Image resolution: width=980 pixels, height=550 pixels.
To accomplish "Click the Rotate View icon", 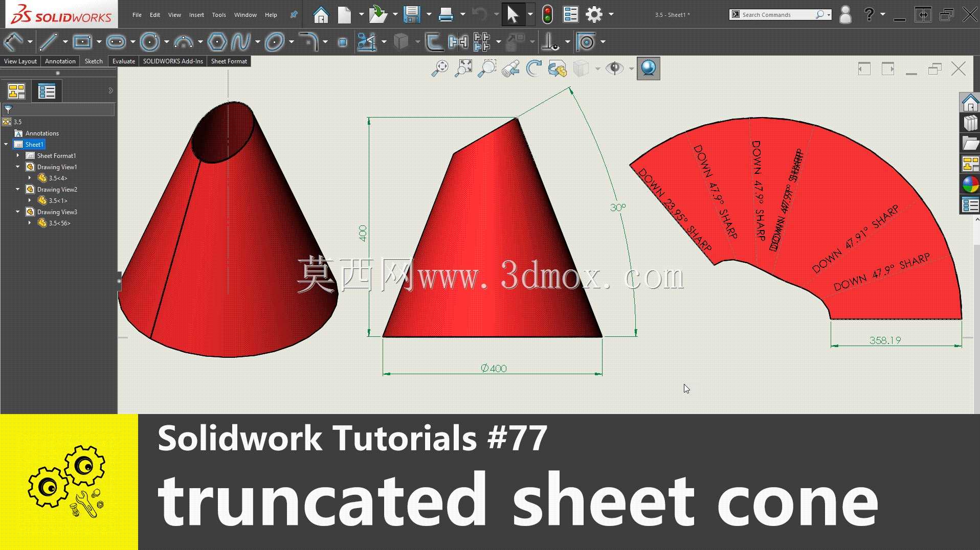I will click(x=533, y=68).
